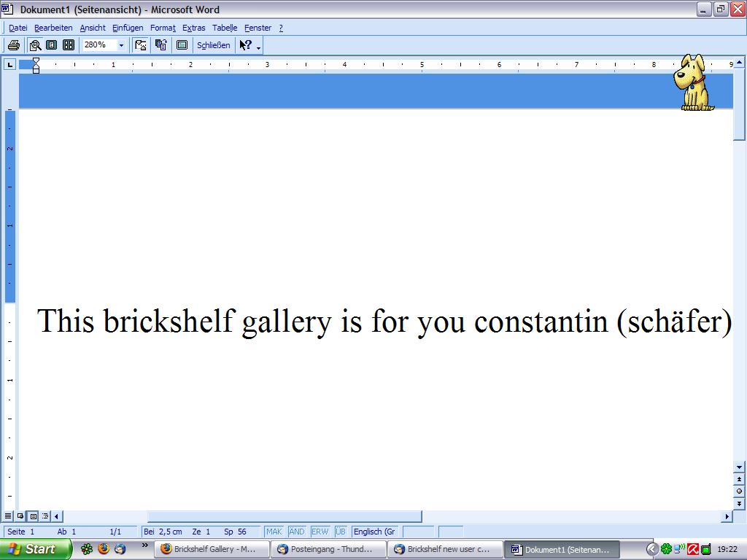Toggle the ÄND track changes indicator

coord(297,532)
